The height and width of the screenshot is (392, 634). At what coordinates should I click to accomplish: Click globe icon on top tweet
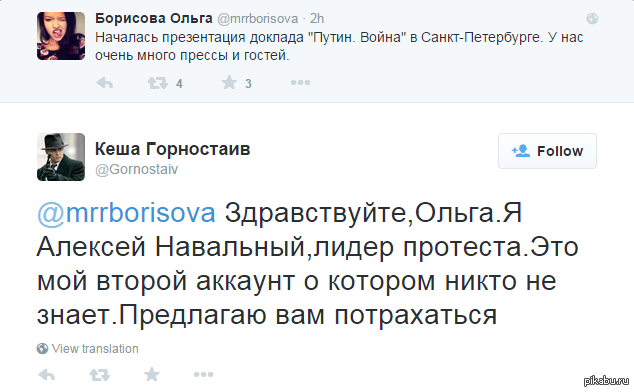coord(592,19)
